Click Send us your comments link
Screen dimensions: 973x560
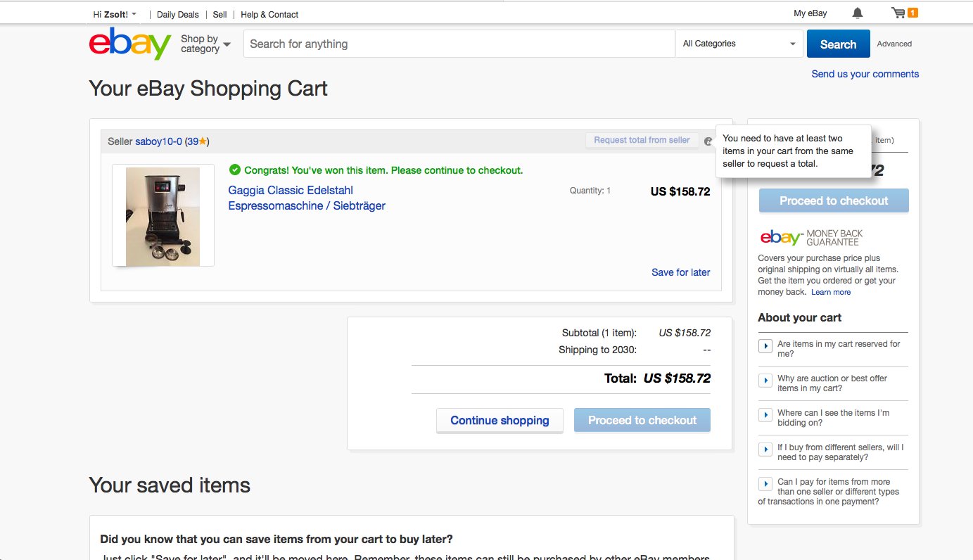[865, 74]
